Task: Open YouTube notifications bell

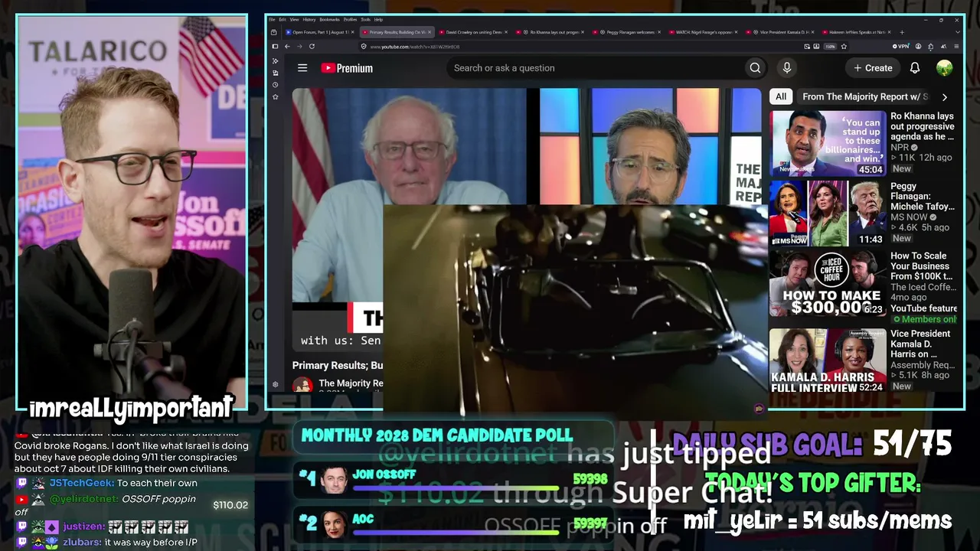Action: coord(914,68)
